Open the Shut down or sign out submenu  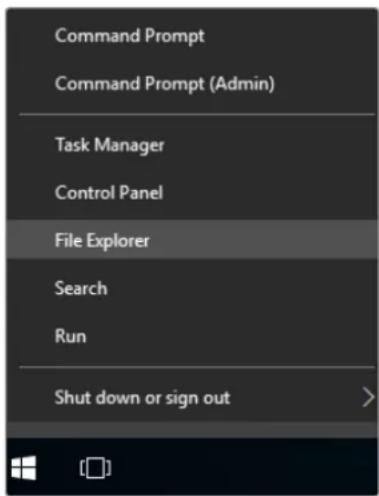(x=192, y=397)
